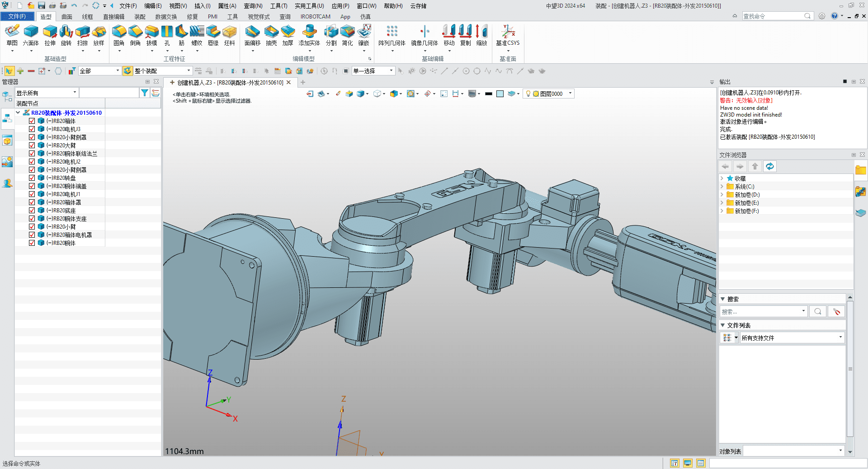Select the 分割 split tool
868x469 pixels.
(x=331, y=35)
